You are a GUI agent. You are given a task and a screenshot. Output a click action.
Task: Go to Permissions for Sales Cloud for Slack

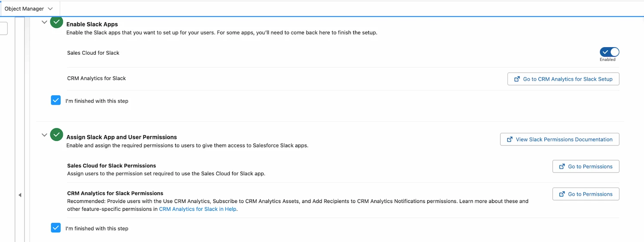586,166
